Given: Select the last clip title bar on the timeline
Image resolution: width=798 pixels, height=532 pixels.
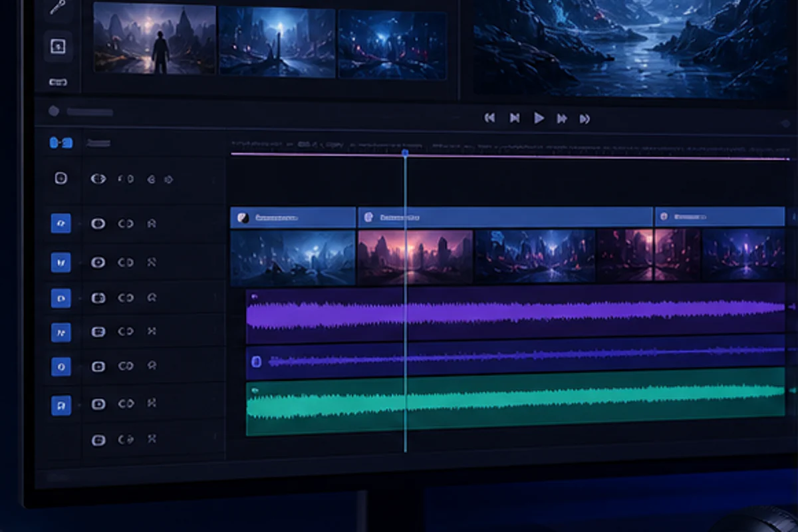Looking at the screenshot, I should point(720,216).
